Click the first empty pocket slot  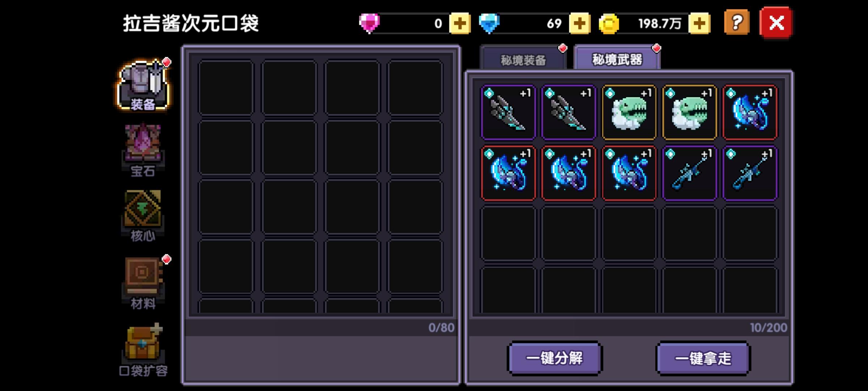226,87
